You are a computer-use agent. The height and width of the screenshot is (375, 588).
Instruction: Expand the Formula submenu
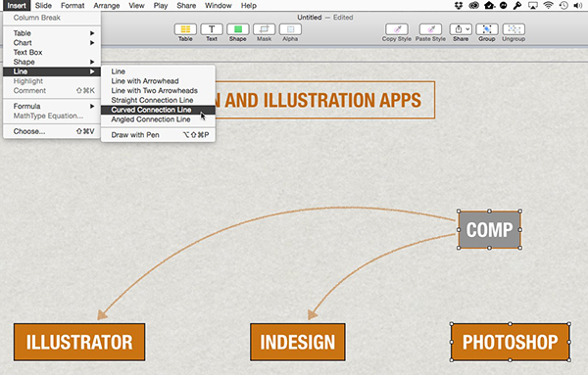[52, 107]
